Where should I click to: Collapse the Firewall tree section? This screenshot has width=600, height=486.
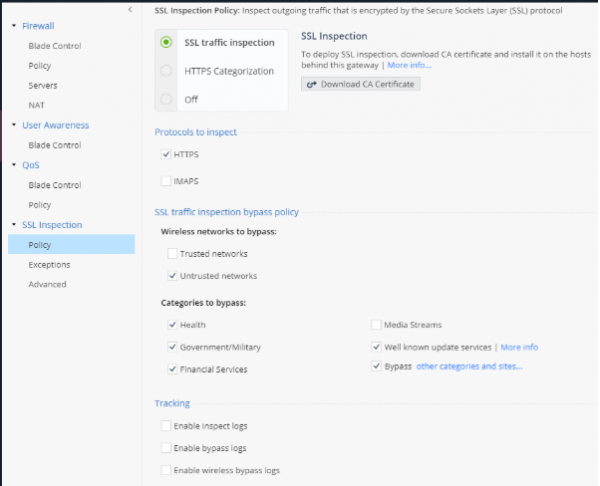[13, 24]
